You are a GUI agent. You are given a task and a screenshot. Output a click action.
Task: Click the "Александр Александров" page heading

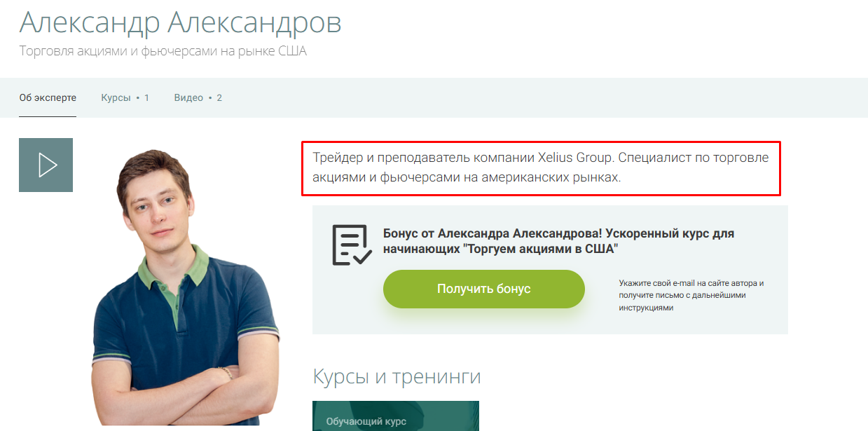(180, 22)
